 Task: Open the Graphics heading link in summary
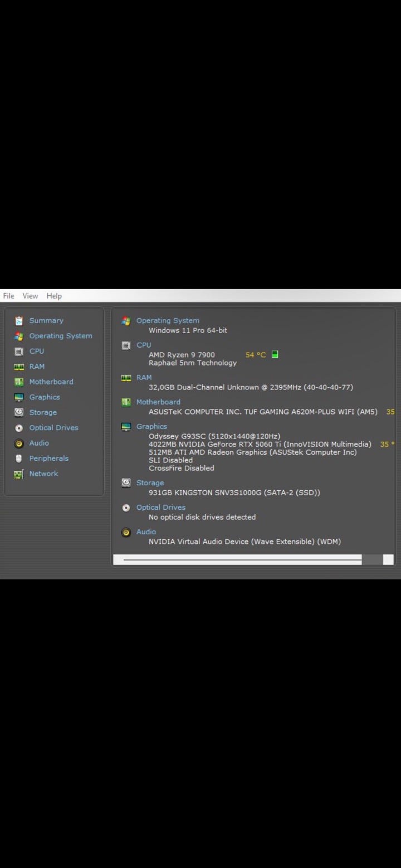[151, 427]
